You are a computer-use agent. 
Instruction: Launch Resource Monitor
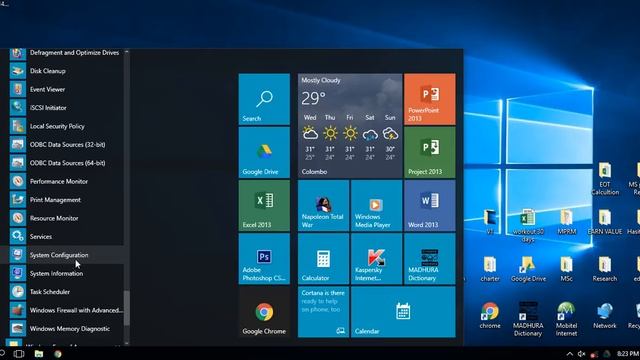click(x=62, y=218)
